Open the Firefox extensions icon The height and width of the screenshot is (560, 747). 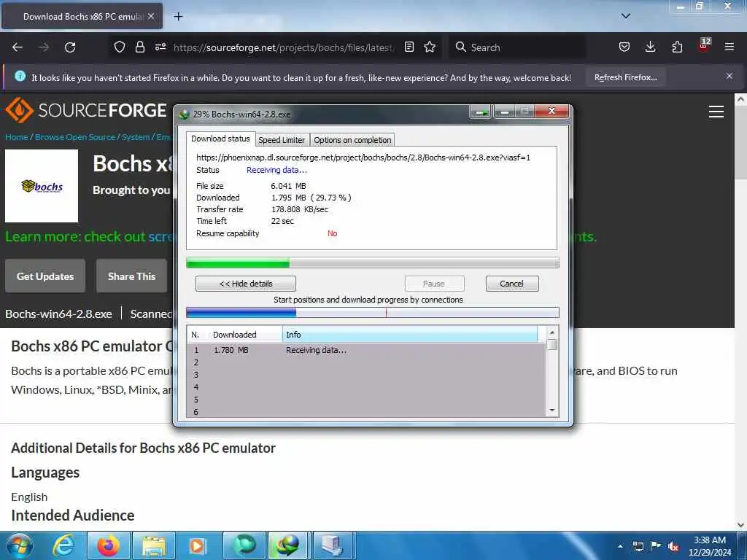pos(677,47)
